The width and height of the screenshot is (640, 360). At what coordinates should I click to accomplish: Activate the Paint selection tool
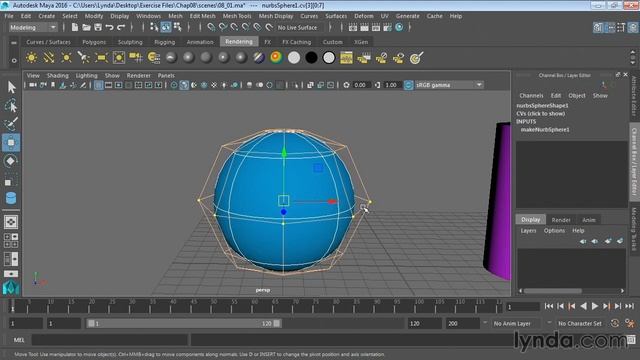tap(11, 124)
